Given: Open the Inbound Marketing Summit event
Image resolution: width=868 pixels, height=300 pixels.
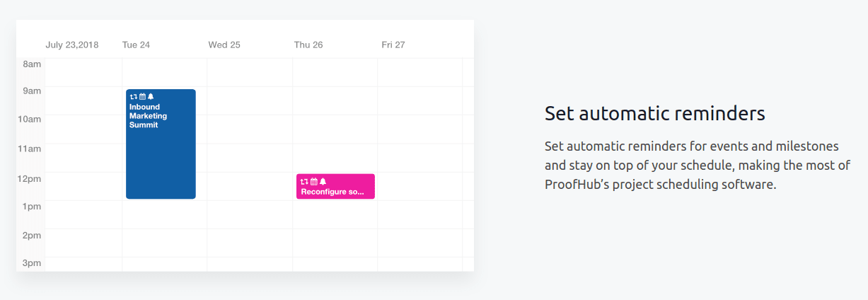Looking at the screenshot, I should (161, 144).
